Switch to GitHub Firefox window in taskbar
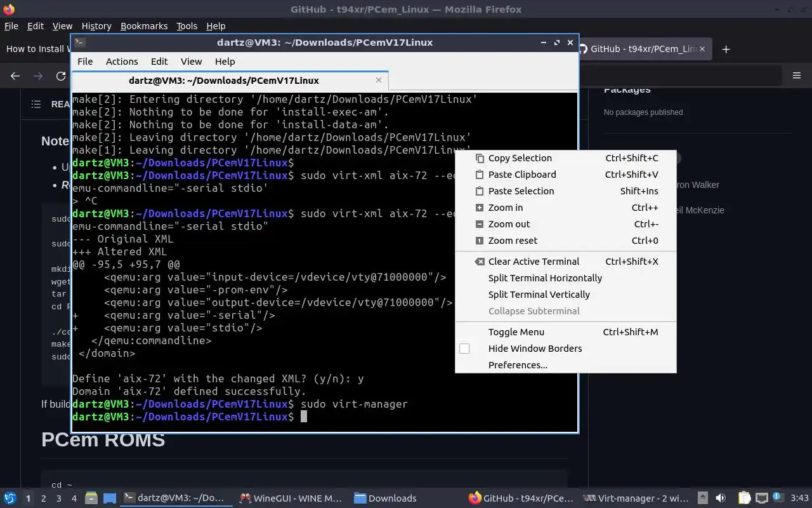 click(x=521, y=498)
